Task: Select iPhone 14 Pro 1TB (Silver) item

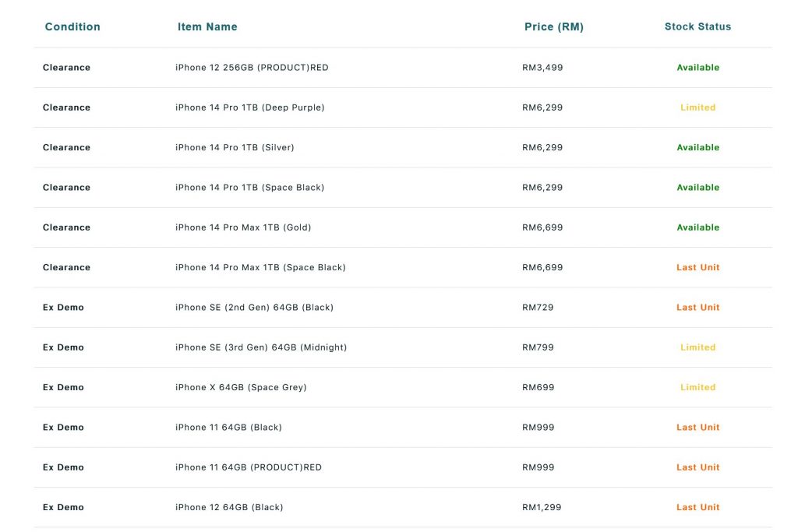Action: coord(235,147)
